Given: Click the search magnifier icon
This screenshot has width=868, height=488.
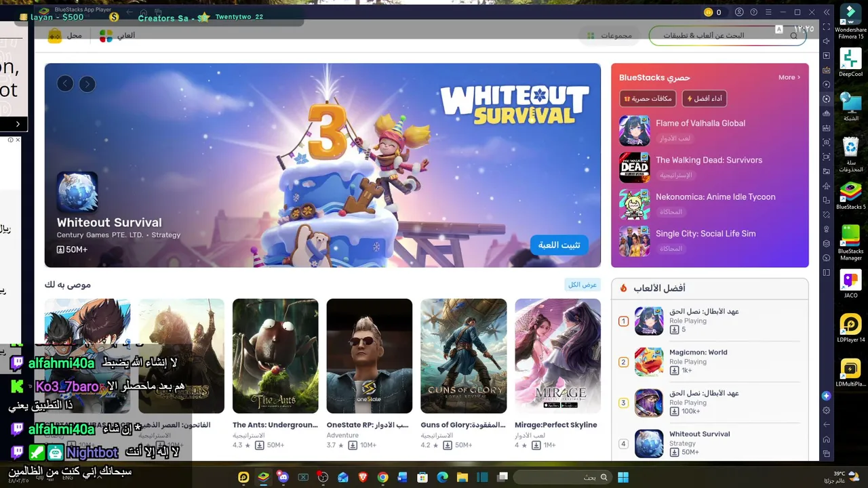Looking at the screenshot, I should coord(794,36).
